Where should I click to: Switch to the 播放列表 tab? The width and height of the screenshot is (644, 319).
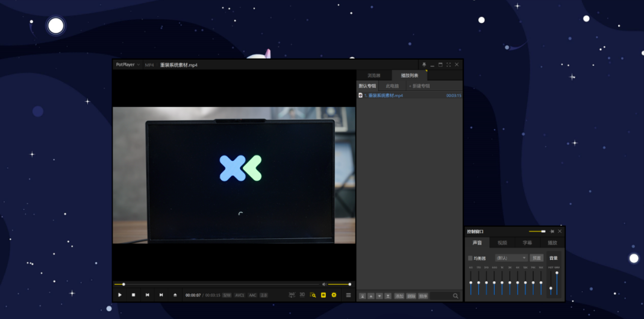coord(410,75)
